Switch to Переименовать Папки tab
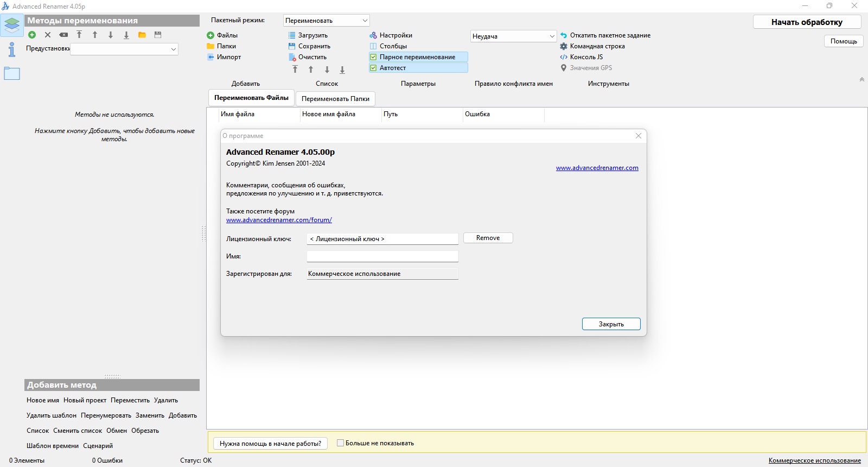This screenshot has height=467, width=868. click(x=335, y=98)
